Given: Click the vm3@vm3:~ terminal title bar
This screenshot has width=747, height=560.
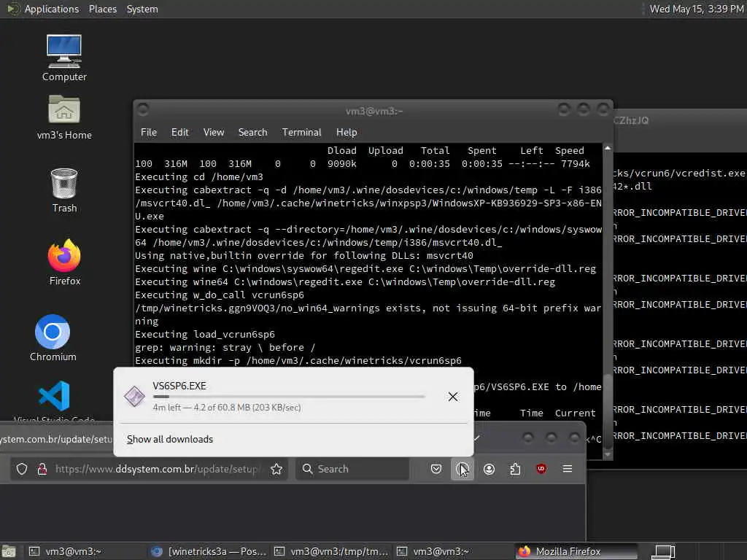Looking at the screenshot, I should click(x=374, y=111).
